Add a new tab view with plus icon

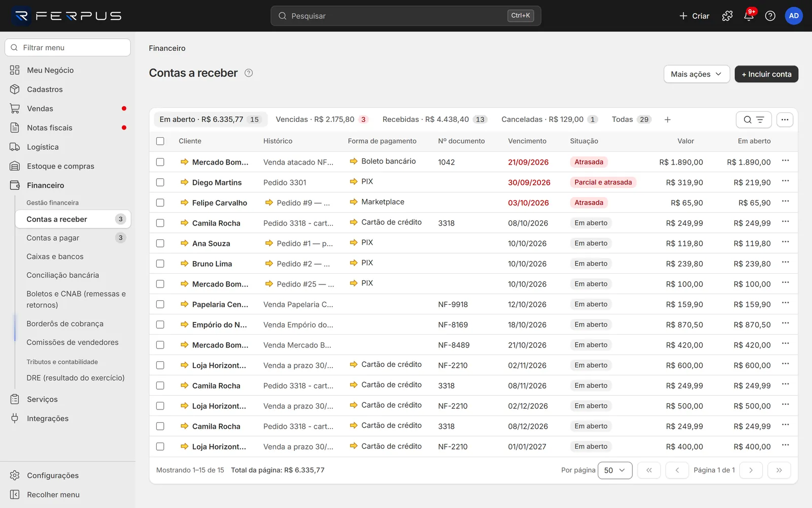click(667, 119)
